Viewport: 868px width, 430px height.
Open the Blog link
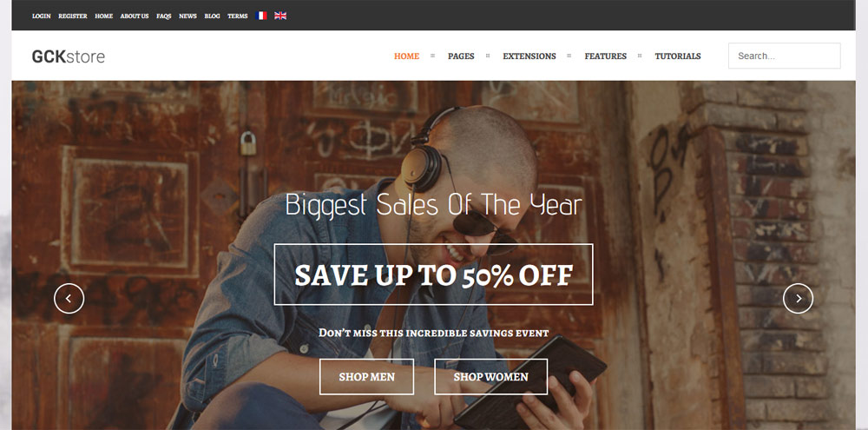click(x=212, y=16)
